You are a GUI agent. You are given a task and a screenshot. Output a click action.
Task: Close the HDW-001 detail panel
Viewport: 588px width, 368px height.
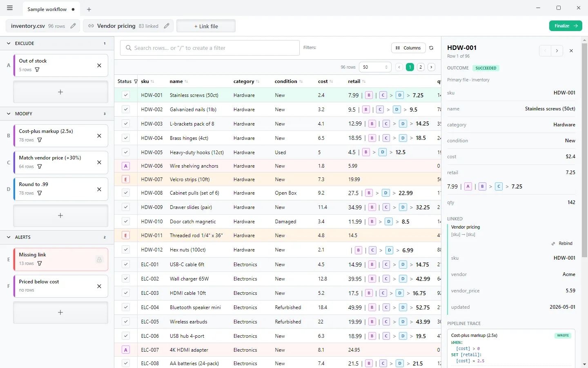pyautogui.click(x=571, y=51)
